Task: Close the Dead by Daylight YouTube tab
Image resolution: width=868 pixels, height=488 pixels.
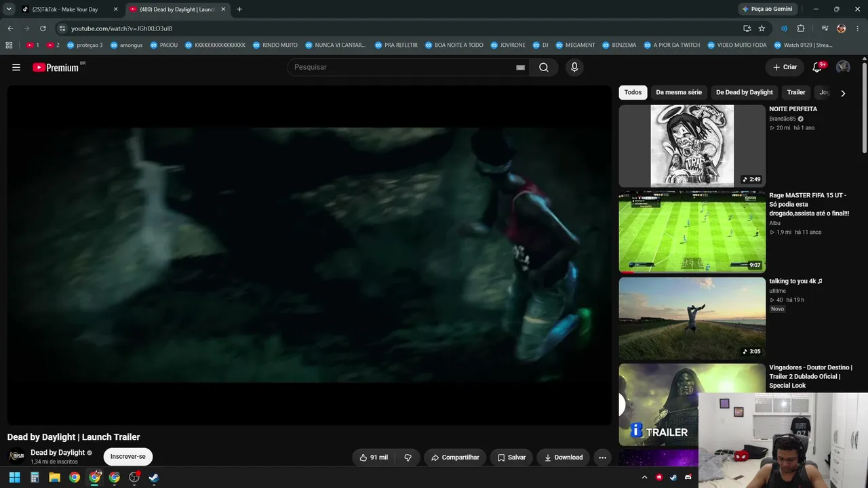Action: [223, 9]
